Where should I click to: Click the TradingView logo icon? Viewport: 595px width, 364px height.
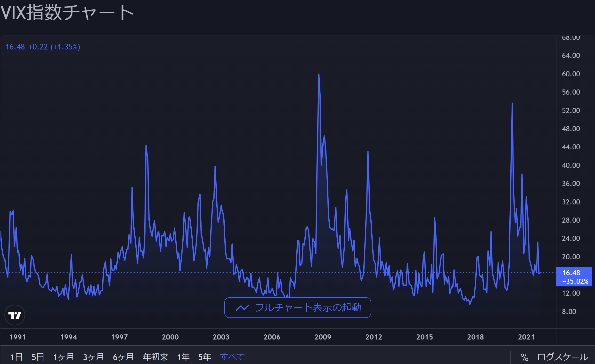(15, 315)
